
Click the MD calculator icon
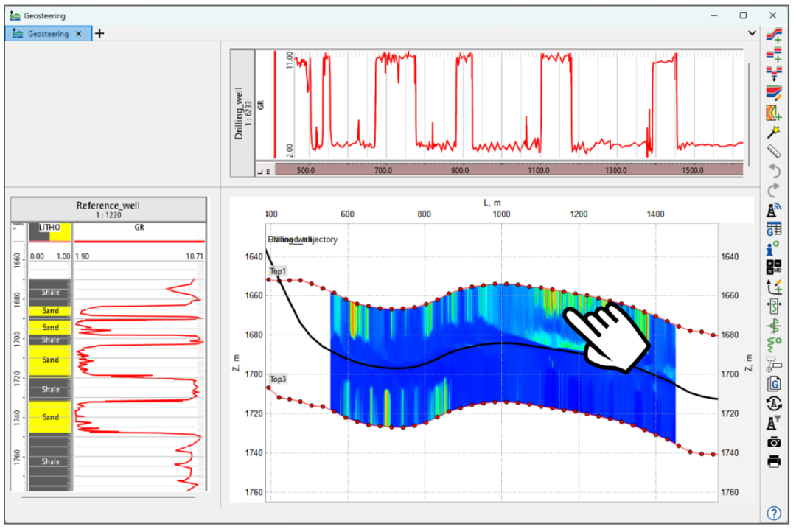pyautogui.click(x=774, y=267)
